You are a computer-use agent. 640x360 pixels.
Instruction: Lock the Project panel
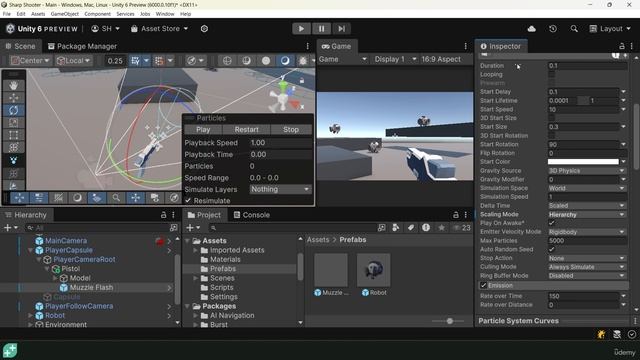(x=456, y=215)
